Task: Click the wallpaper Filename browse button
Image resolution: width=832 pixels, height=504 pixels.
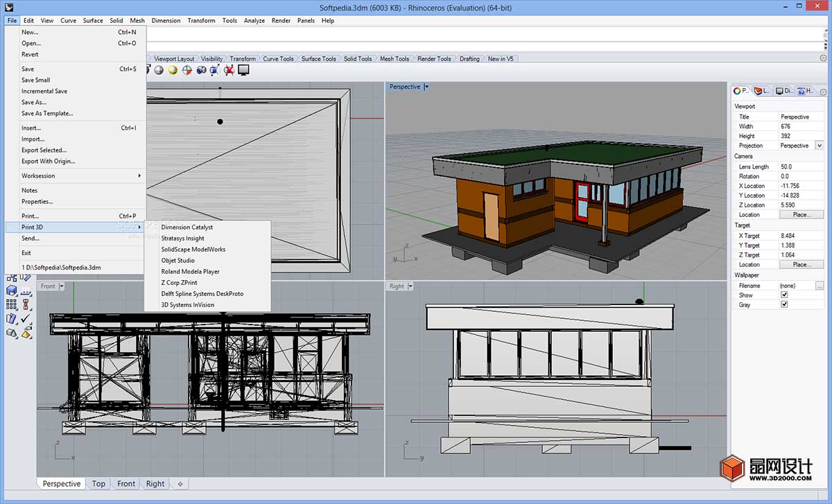Action: coord(820,285)
